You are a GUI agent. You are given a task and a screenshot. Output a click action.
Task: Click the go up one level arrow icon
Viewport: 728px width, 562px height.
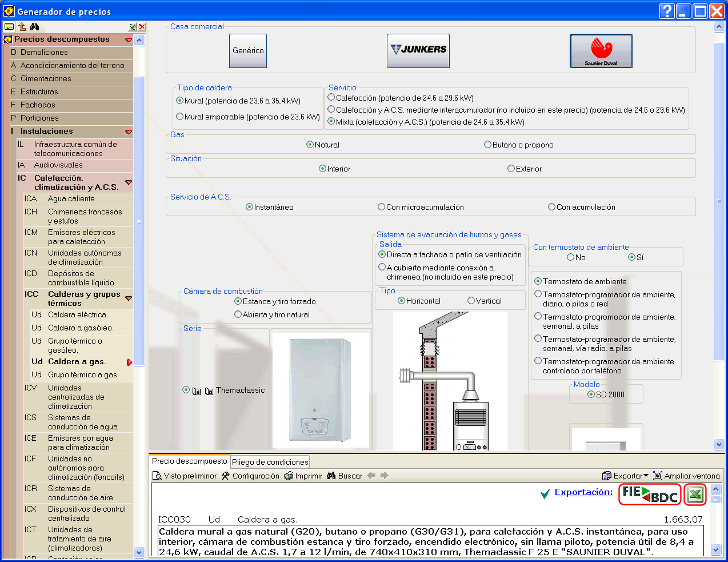(x=22, y=27)
